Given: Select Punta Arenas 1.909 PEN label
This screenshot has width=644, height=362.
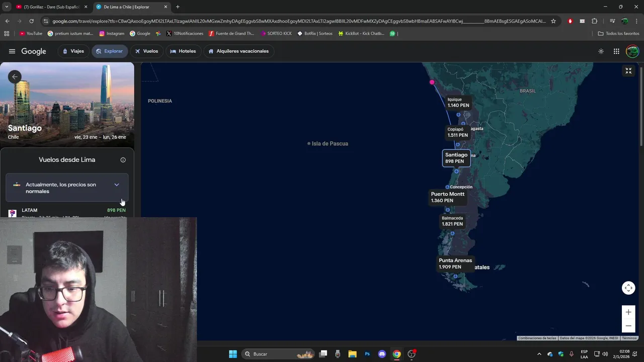Looking at the screenshot, I should (455, 263).
